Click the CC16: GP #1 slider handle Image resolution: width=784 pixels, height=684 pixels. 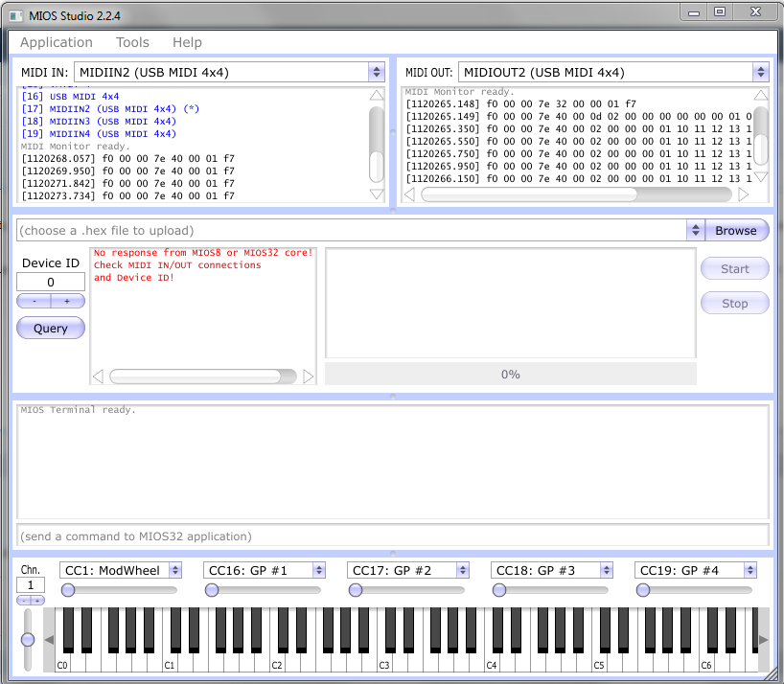(x=212, y=590)
